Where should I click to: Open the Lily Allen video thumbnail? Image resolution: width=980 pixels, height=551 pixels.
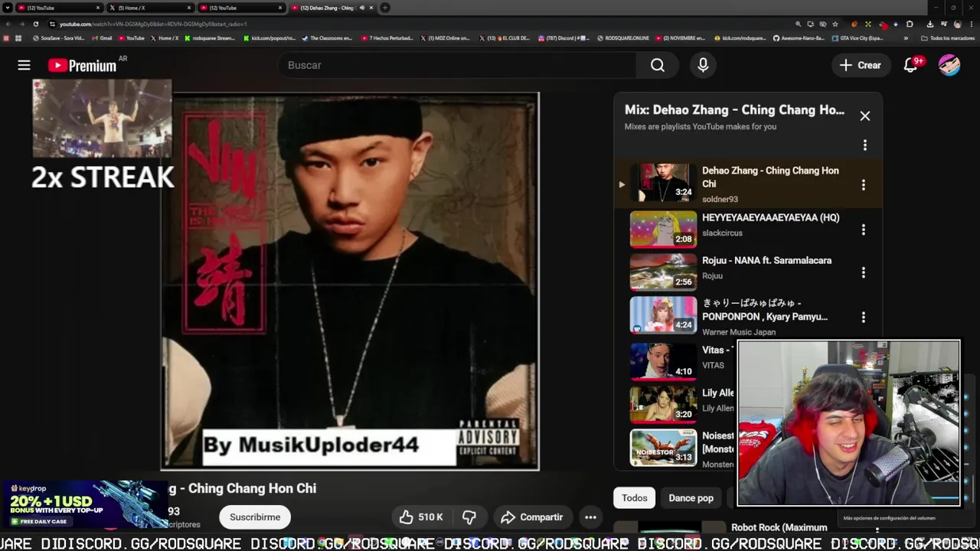point(663,405)
